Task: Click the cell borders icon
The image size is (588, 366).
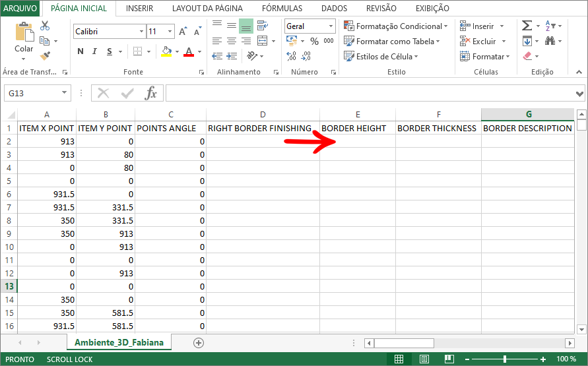Action: [x=138, y=51]
